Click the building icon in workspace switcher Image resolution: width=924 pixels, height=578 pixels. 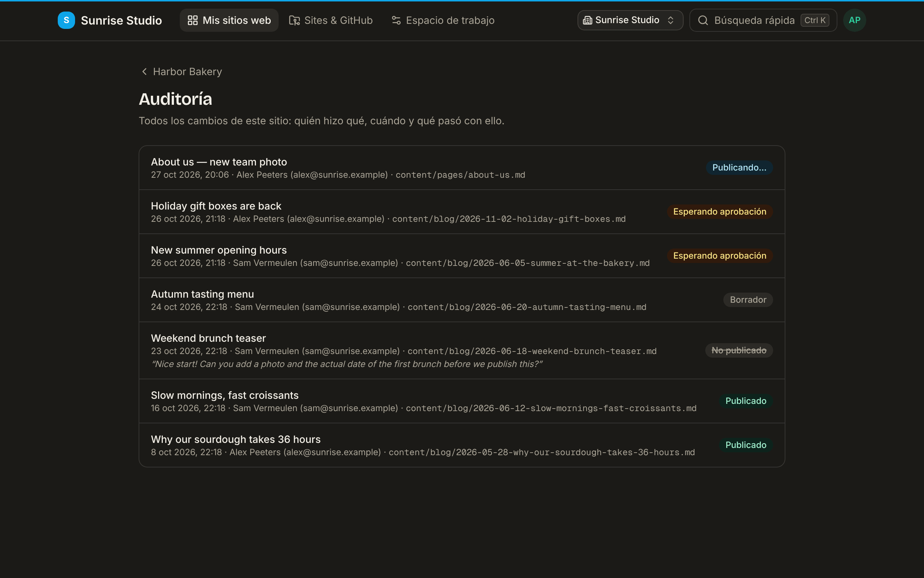pyautogui.click(x=587, y=20)
